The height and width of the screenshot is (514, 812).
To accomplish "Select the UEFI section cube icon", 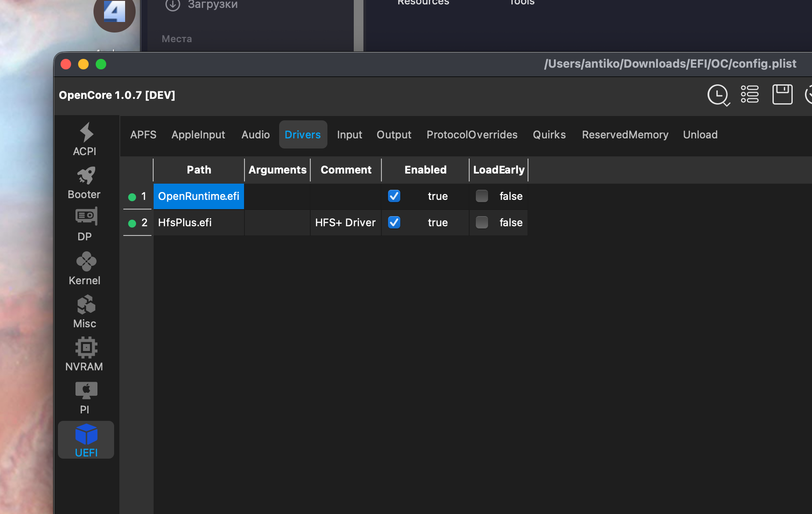I will pyautogui.click(x=86, y=434).
